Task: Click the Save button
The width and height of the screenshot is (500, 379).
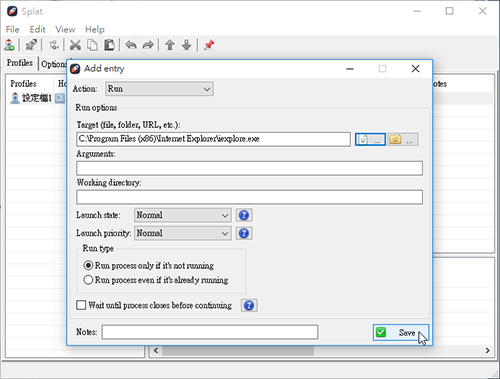Action: (x=401, y=332)
